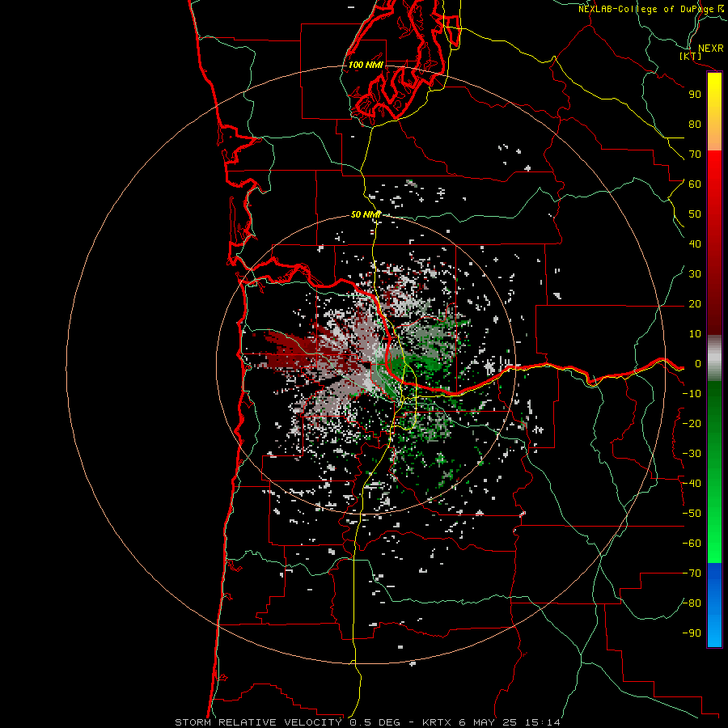Click the 50 value on the color scale
This screenshot has height=728, width=728.
(x=695, y=214)
